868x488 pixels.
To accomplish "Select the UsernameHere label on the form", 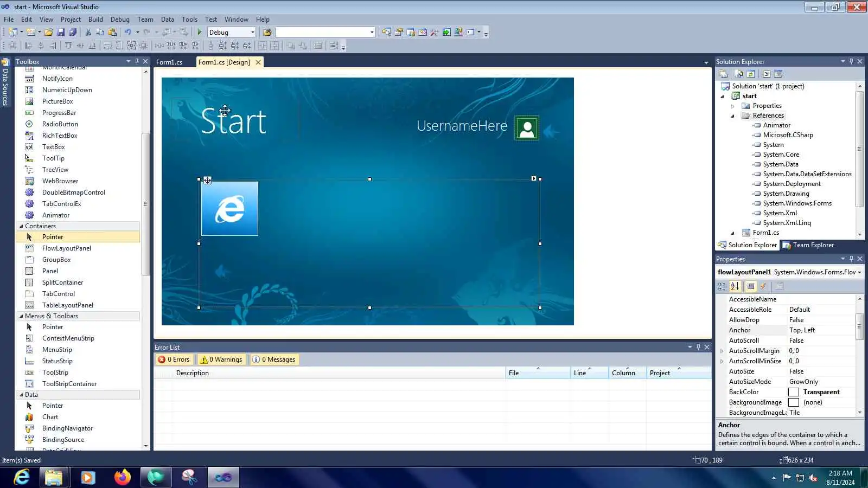I will (462, 126).
